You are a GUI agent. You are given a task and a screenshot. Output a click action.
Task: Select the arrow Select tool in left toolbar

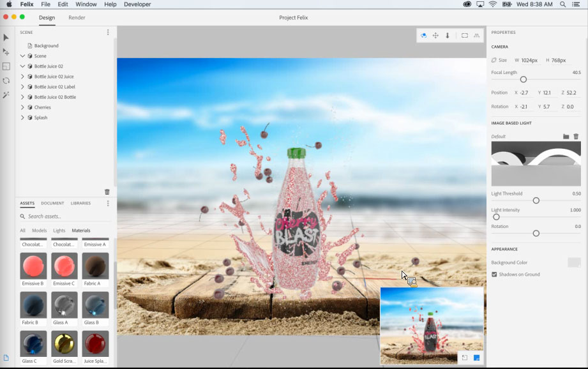(6, 38)
